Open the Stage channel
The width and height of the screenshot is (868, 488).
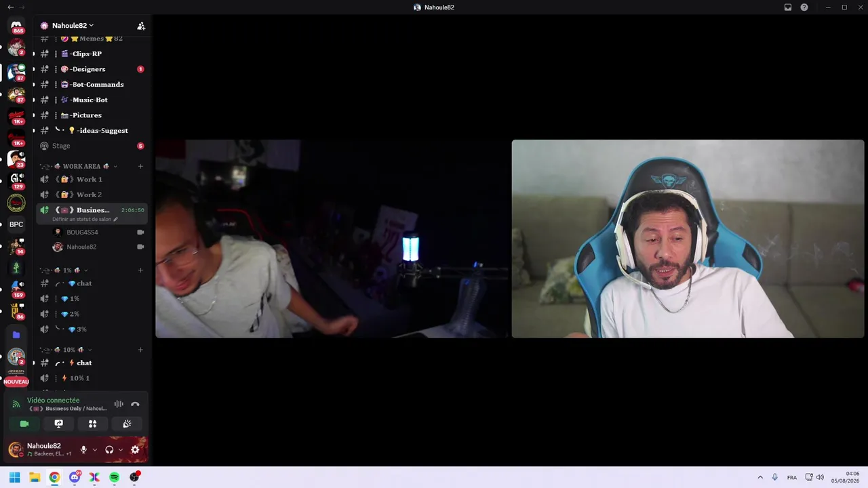pos(92,146)
